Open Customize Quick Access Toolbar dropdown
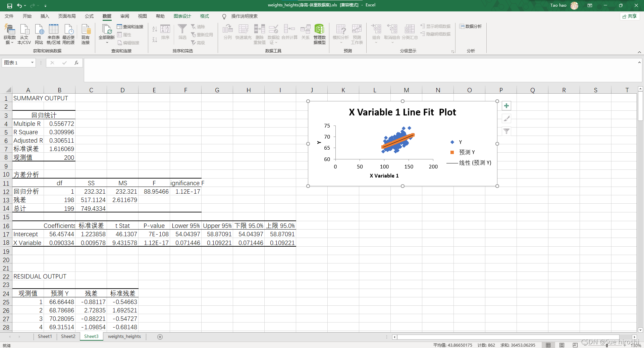 45,6
